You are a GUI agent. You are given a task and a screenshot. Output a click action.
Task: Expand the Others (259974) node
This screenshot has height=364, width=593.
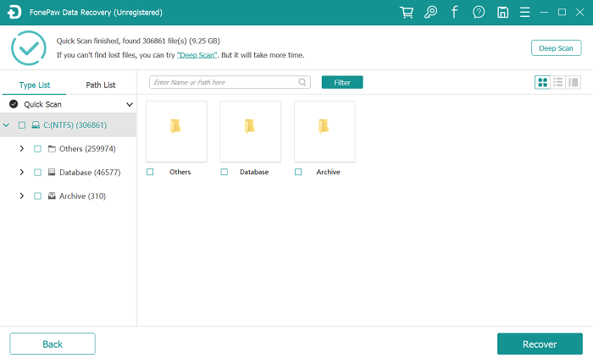tap(21, 148)
